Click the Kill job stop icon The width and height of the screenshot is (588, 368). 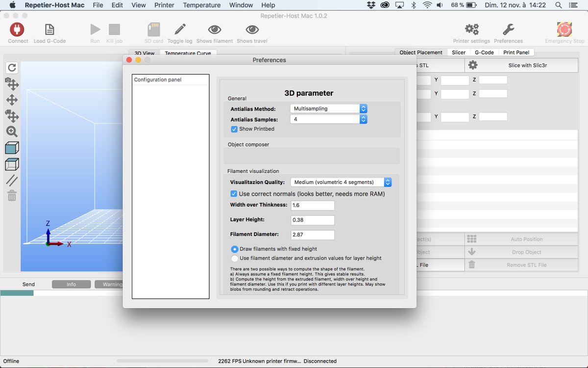point(114,29)
